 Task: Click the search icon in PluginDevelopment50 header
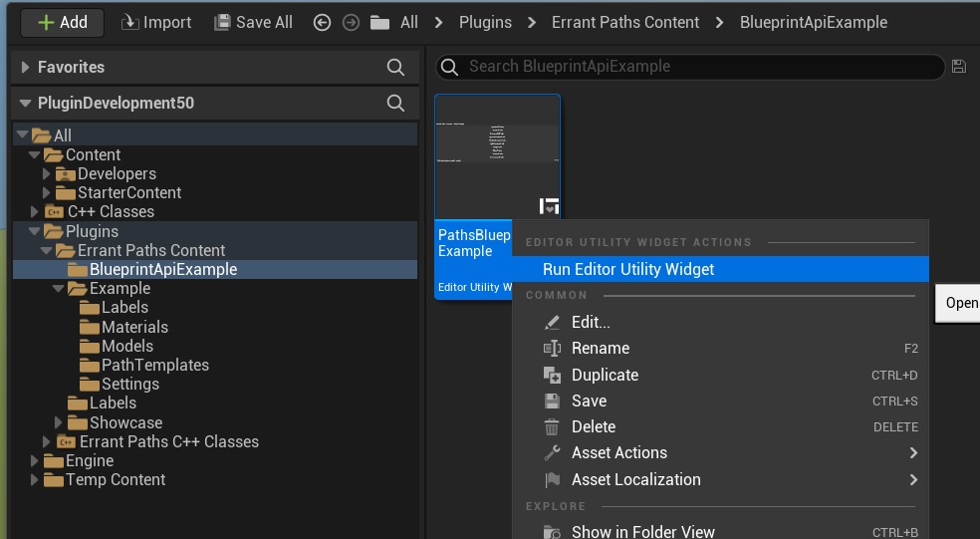click(x=395, y=103)
